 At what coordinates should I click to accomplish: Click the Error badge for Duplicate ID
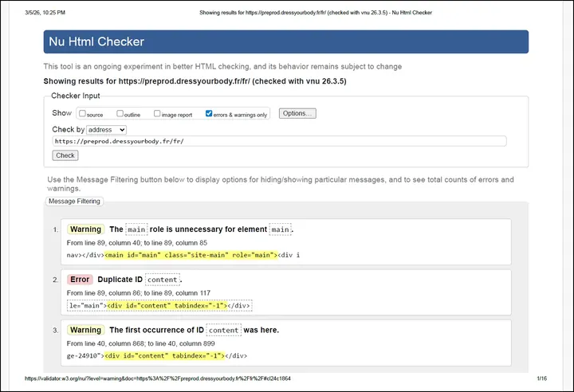click(80, 280)
